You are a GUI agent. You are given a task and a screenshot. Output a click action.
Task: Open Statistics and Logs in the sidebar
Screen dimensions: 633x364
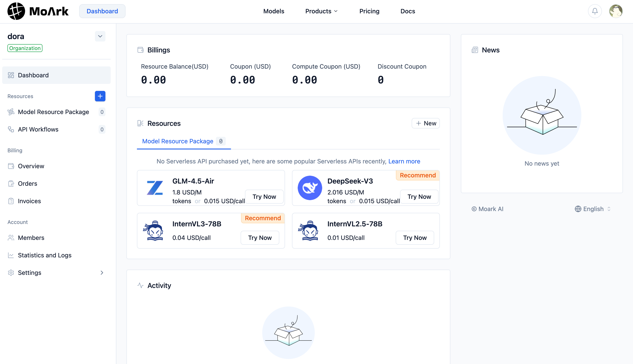pos(45,255)
